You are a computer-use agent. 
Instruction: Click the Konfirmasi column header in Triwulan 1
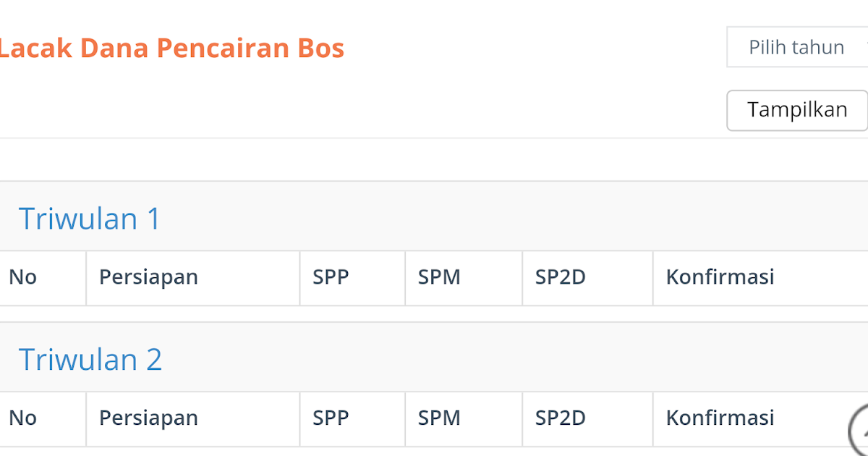pyautogui.click(x=719, y=277)
